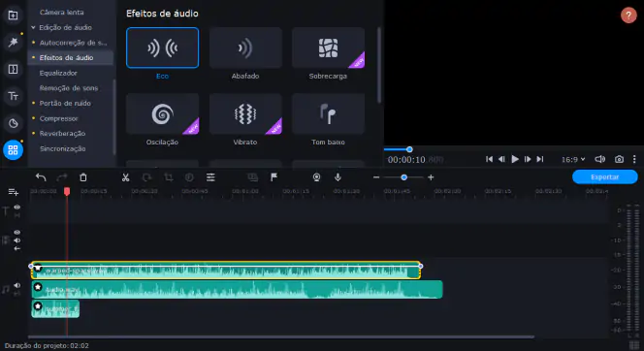Open the transition wizard icon
The image size is (644, 351).
click(x=252, y=177)
